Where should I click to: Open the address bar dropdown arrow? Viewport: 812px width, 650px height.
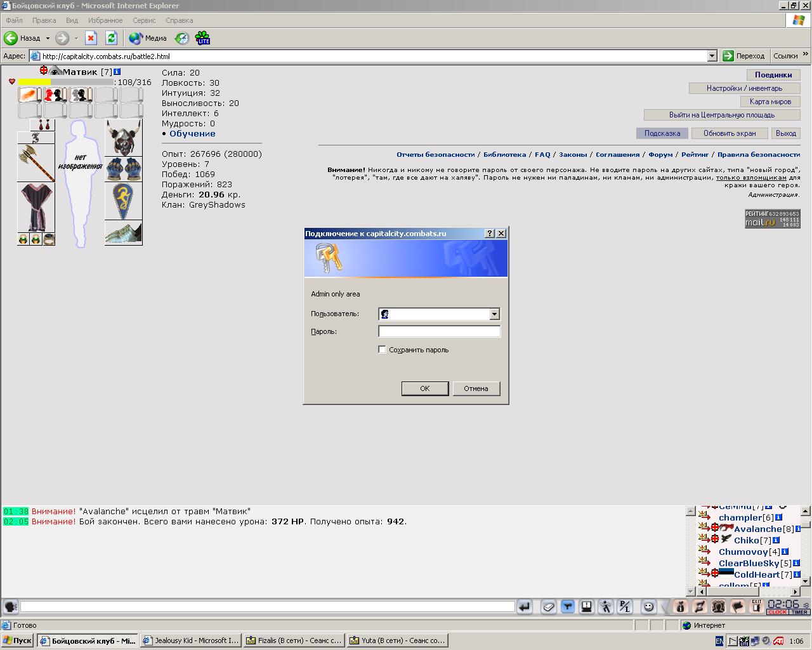tap(712, 56)
